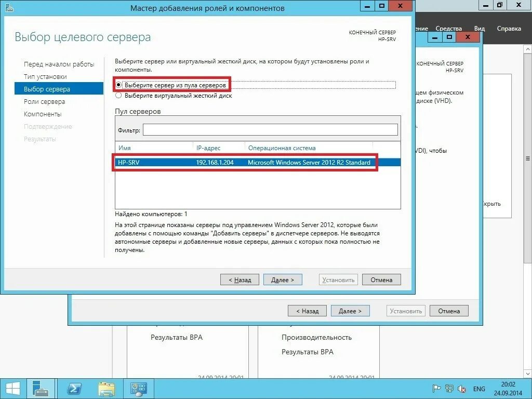This screenshot has height=399, width=532.
Task: Click 'Далее' in the back wizard window
Action: pos(350,311)
